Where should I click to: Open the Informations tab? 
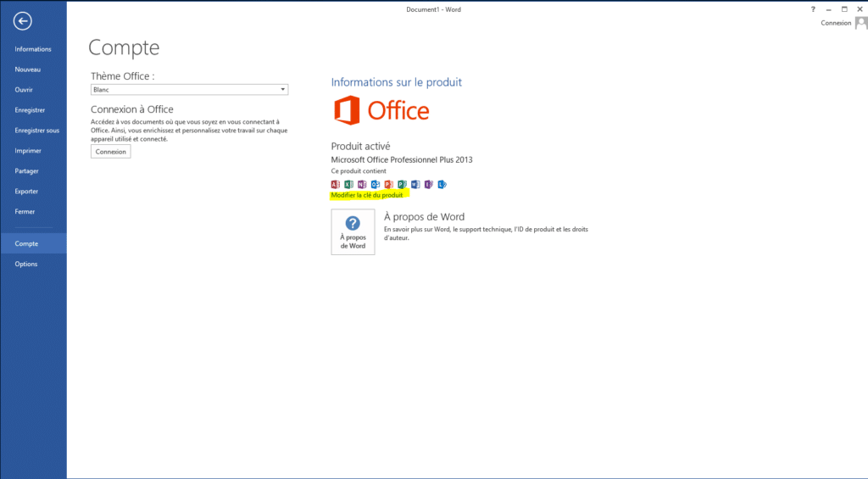pyautogui.click(x=33, y=49)
